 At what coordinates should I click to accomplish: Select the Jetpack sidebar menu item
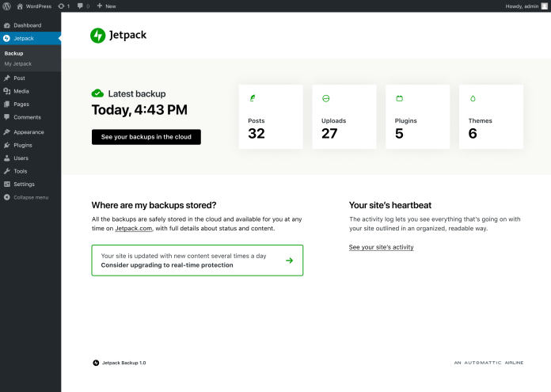(31, 38)
